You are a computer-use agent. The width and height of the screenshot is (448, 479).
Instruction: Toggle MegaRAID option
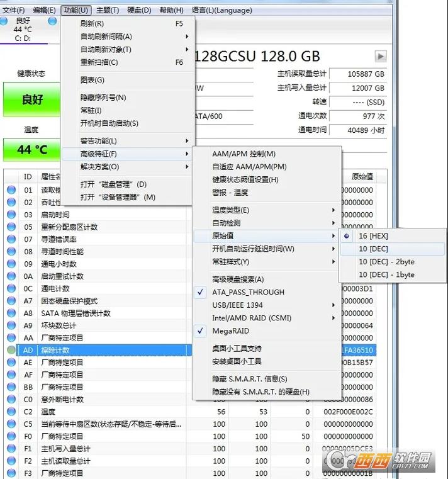coord(267,331)
